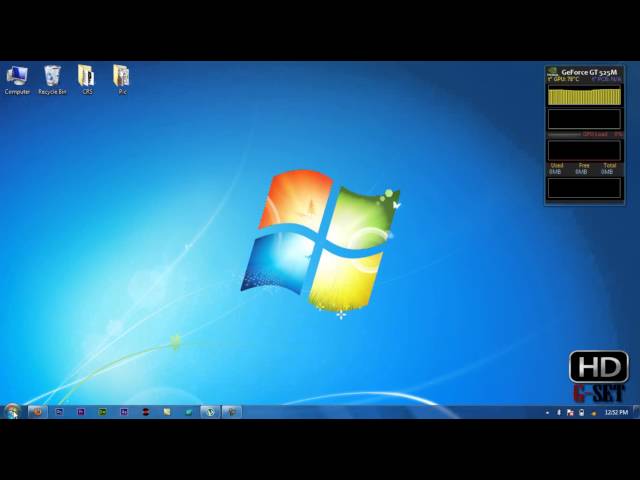Image resolution: width=640 pixels, height=480 pixels.
Task: Open the 12:52 PM clock
Action: 616,412
